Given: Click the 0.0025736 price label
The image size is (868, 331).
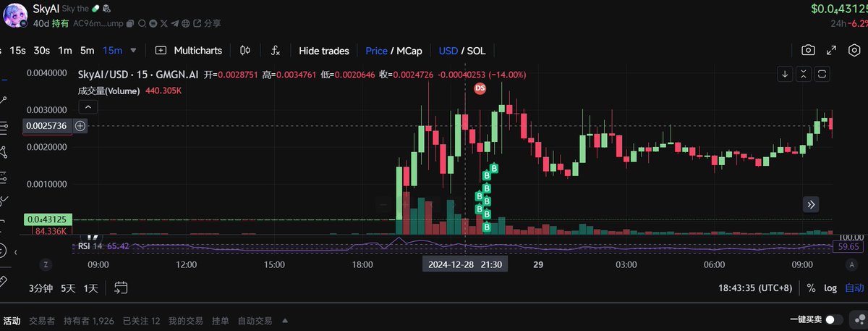Looking at the screenshot, I should tap(47, 125).
